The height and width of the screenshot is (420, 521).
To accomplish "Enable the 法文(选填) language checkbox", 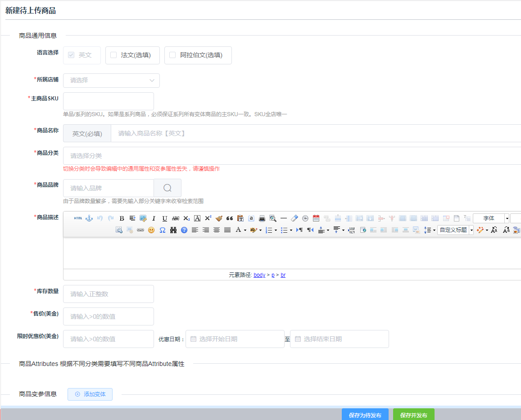I will point(113,55).
